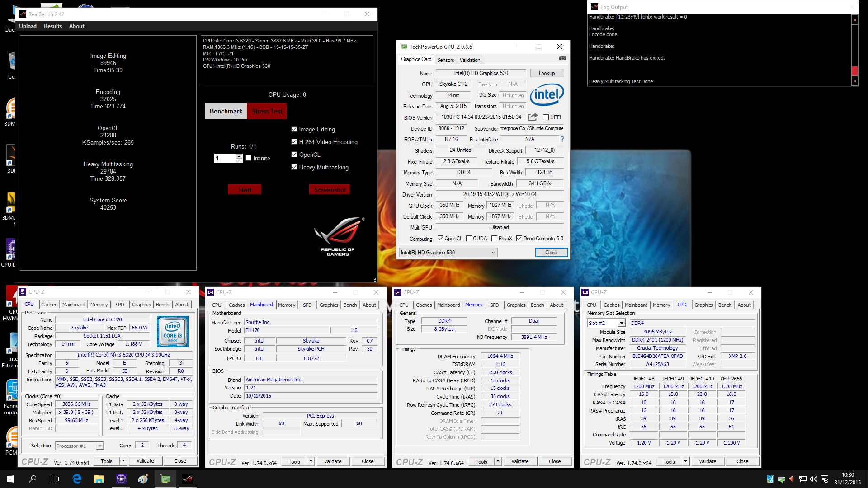Expand Tools arrow in the SPD tab window
Screen dimensions: 868x488
click(685, 461)
